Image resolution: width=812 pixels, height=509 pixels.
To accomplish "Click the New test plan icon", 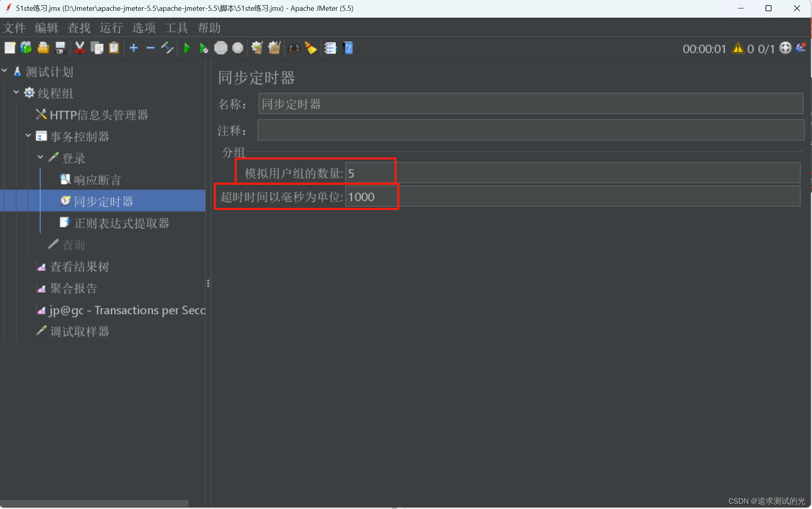I will pos(10,48).
